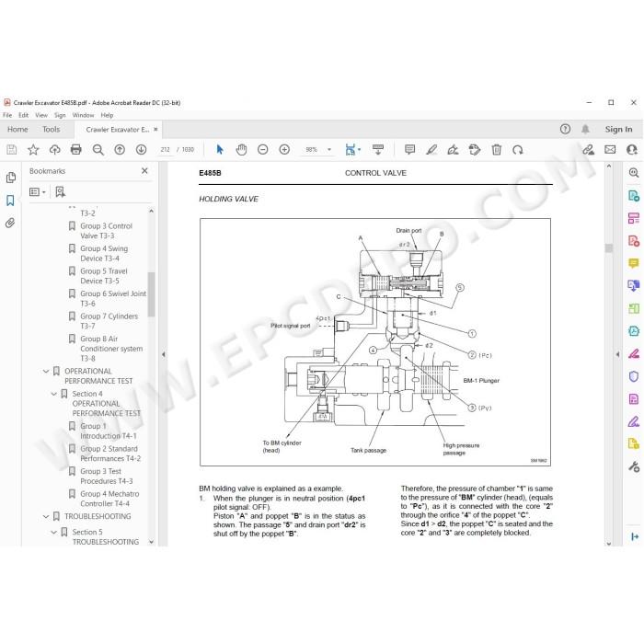
Task: Open Help question mark icon
Action: pos(565,130)
